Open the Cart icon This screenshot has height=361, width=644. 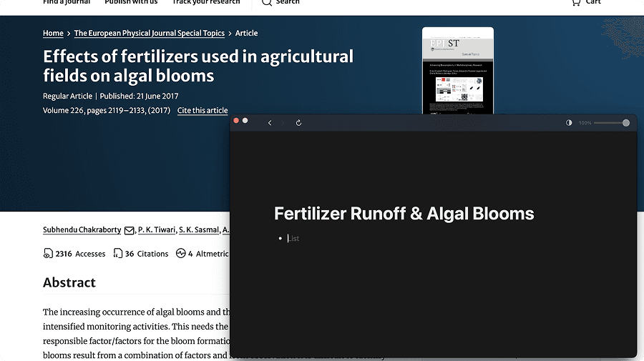tap(576, 2)
